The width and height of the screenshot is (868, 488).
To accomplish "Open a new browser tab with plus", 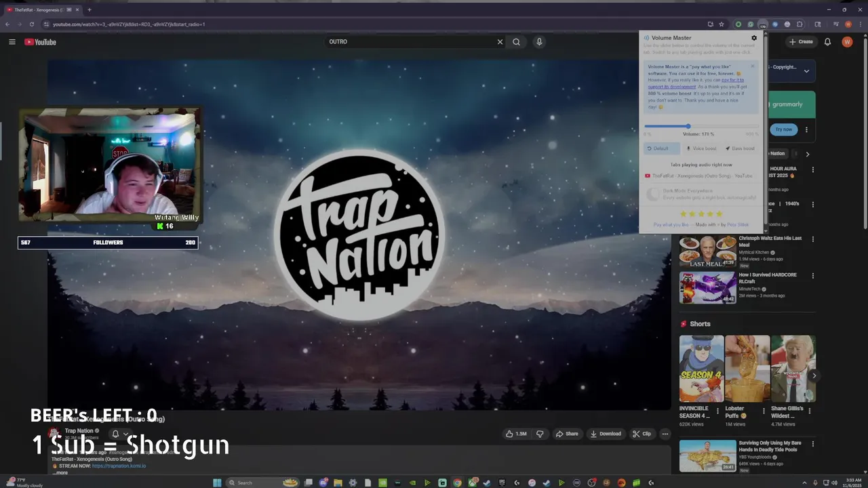I will pyautogui.click(x=90, y=9).
